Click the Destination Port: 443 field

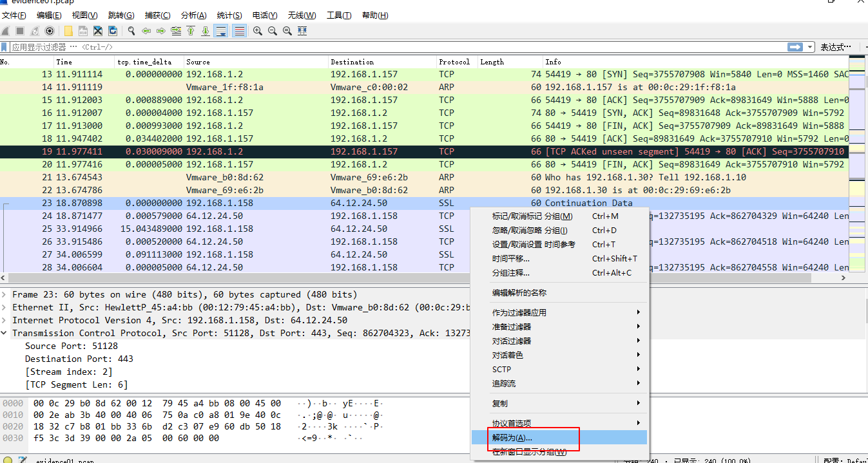(x=79, y=359)
